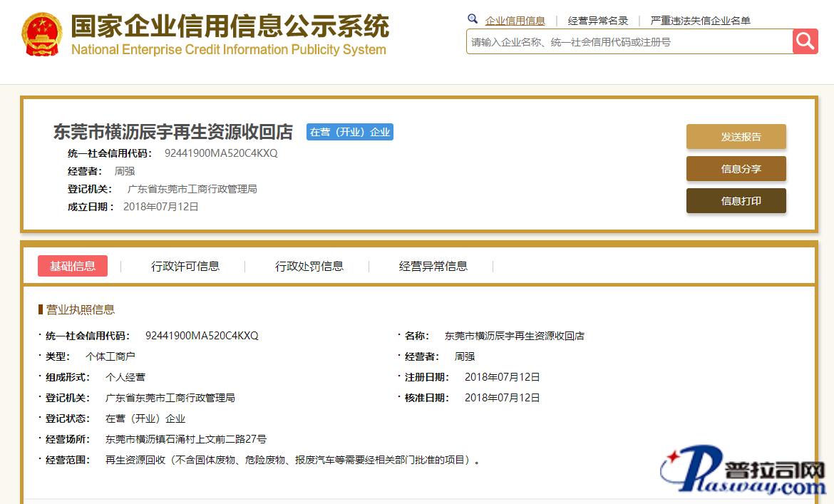The image size is (834, 504).
Task: Click the 经营场所 address text 东莞市横沥镇石涌村
Action: pos(185,439)
